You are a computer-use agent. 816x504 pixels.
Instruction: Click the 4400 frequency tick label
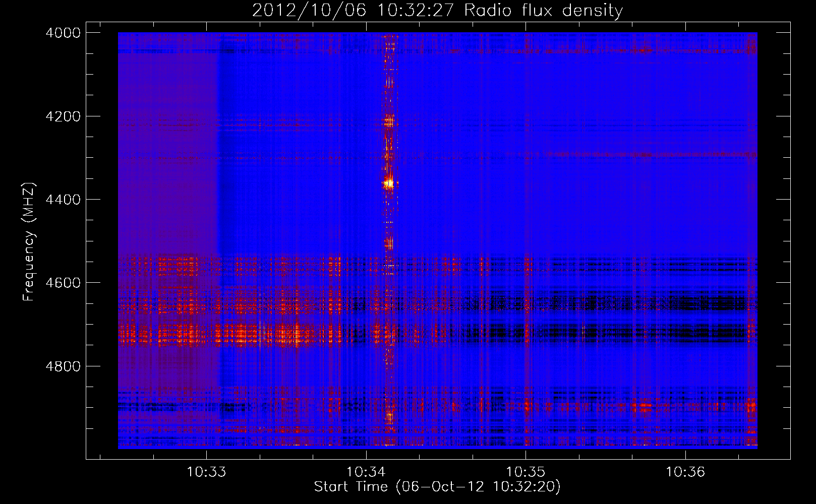coord(63,200)
